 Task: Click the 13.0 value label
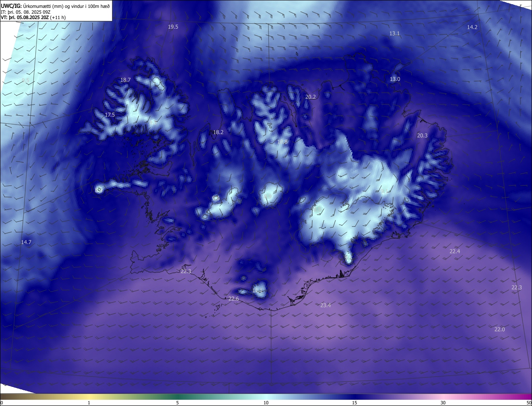[395, 79]
